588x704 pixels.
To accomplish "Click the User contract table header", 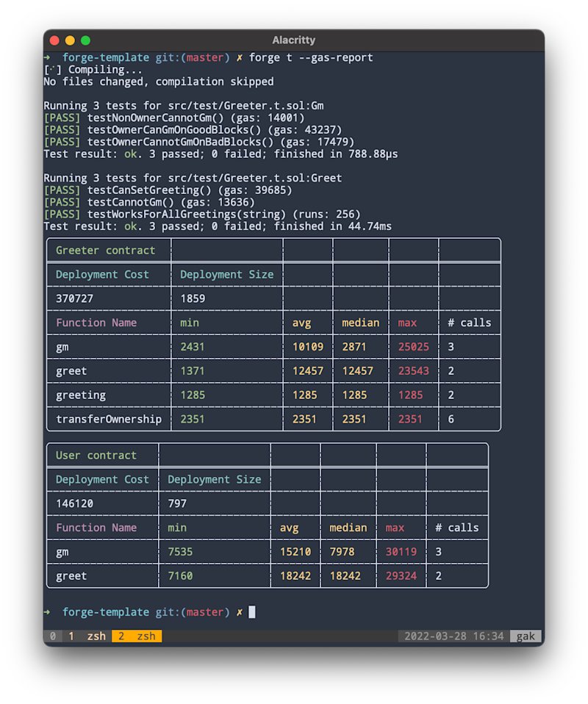I will (x=96, y=456).
